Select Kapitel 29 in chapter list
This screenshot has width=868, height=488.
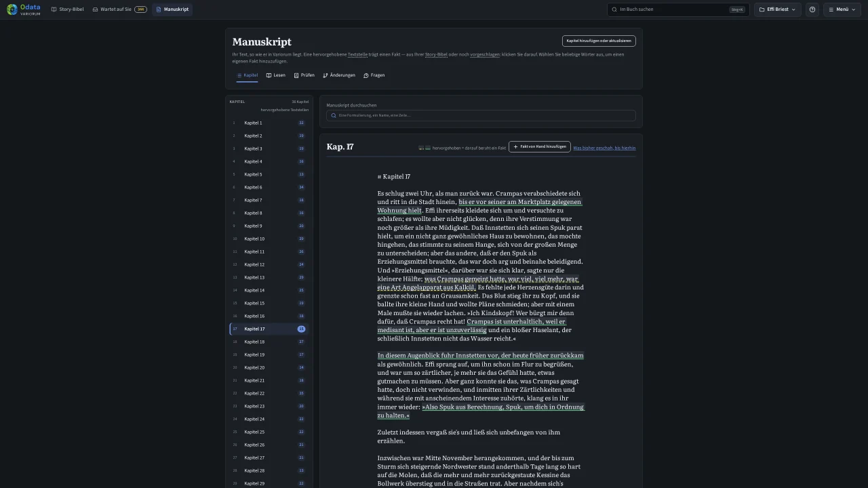(x=269, y=483)
